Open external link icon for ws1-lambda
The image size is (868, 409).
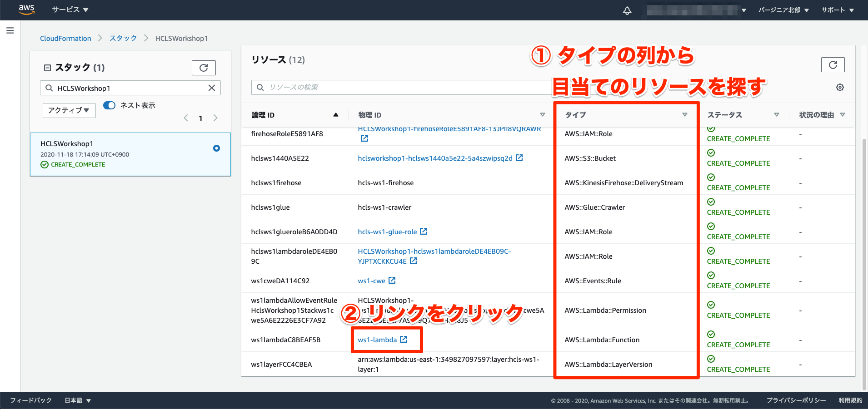(x=404, y=340)
